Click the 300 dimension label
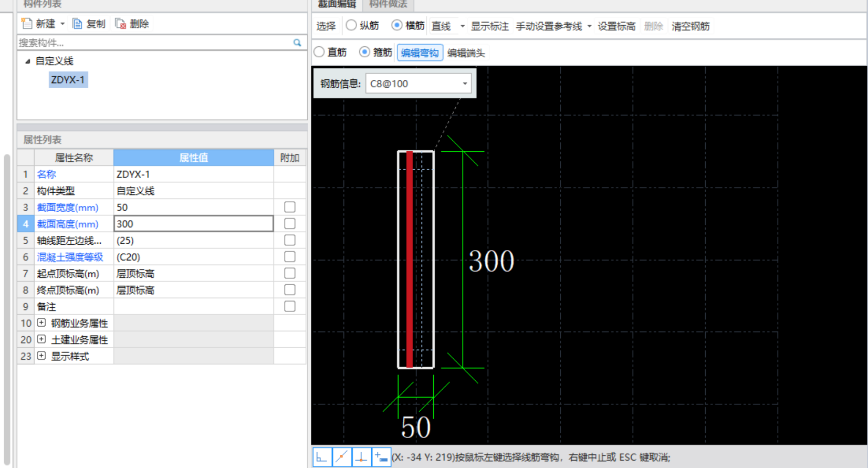Screen dimensions: 868x468 click(491, 261)
